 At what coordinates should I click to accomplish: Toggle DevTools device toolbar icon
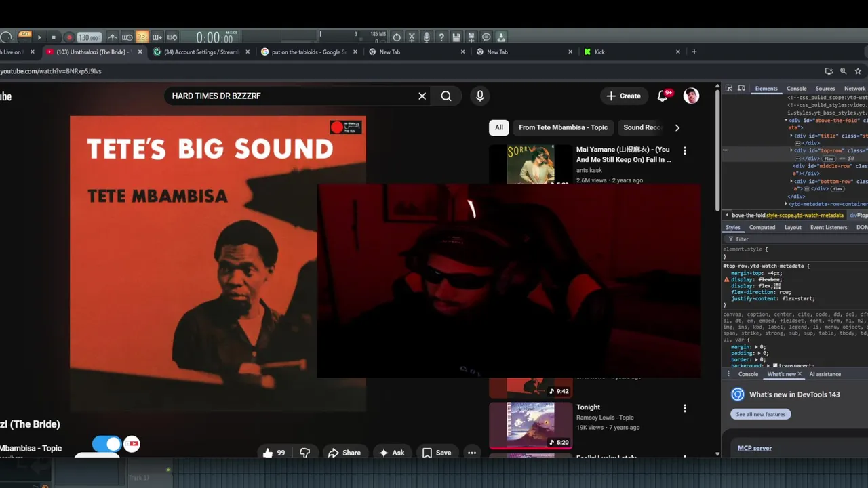[x=741, y=88]
